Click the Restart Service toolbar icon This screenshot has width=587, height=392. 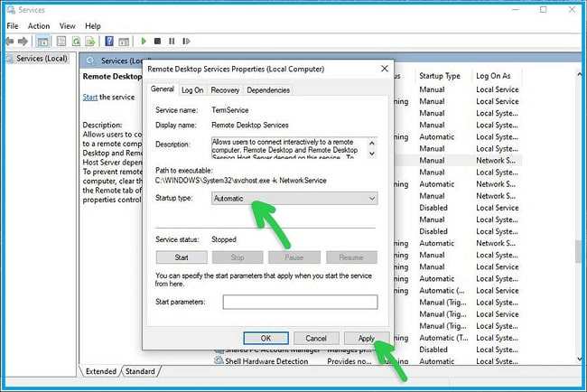186,42
